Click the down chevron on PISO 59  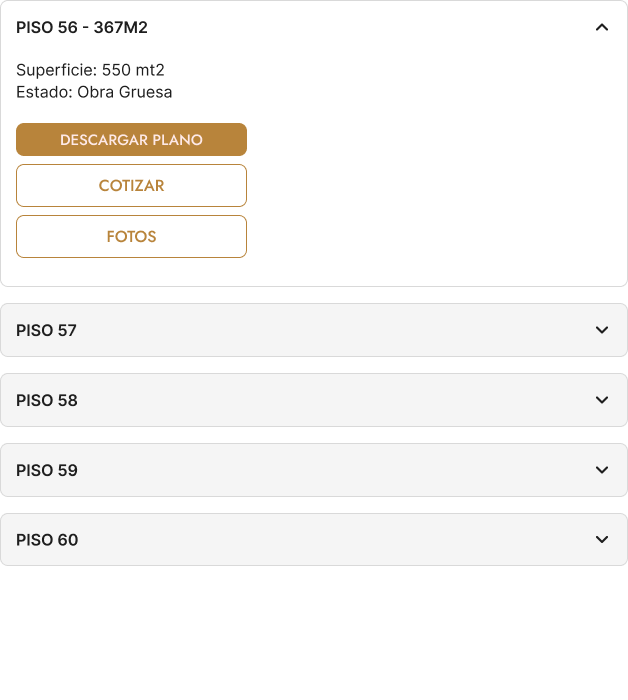(602, 470)
